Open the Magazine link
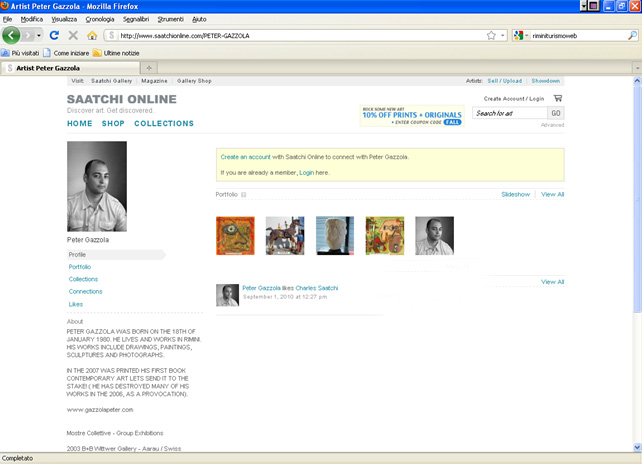This screenshot has width=642, height=464. pyautogui.click(x=154, y=81)
